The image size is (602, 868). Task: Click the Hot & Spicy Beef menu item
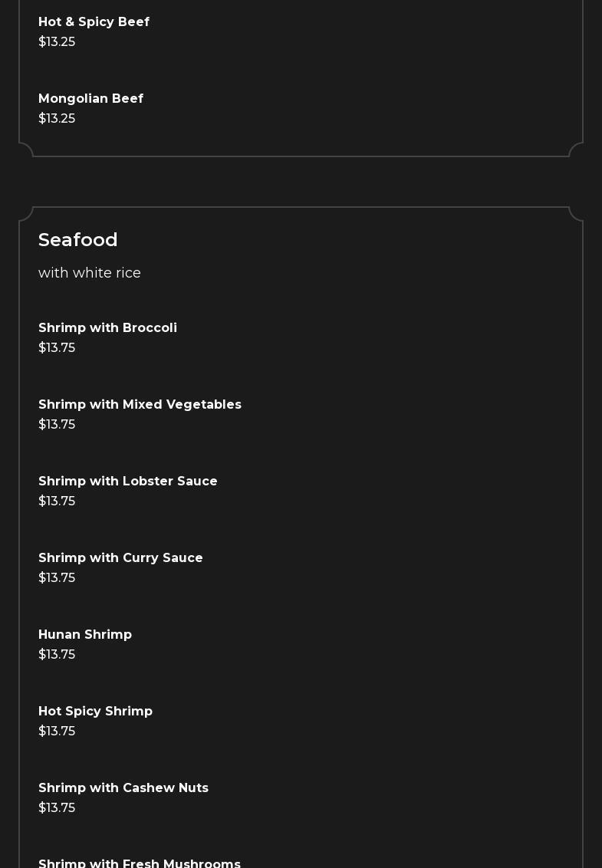94,22
